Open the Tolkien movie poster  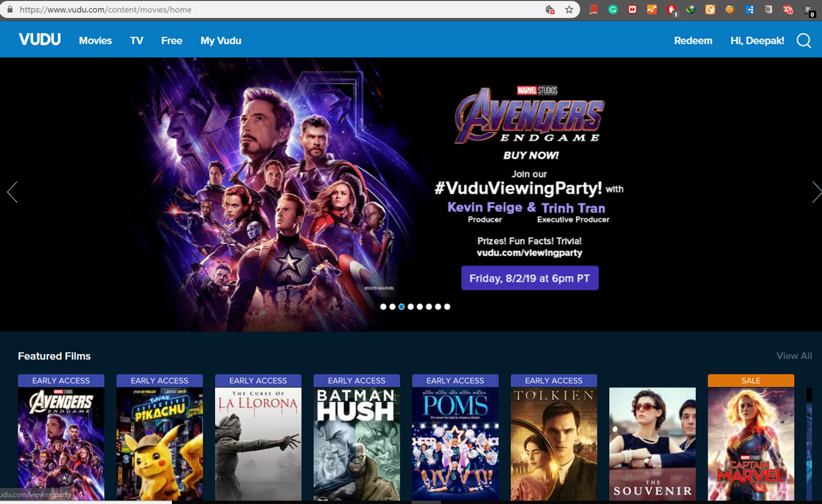(554, 444)
